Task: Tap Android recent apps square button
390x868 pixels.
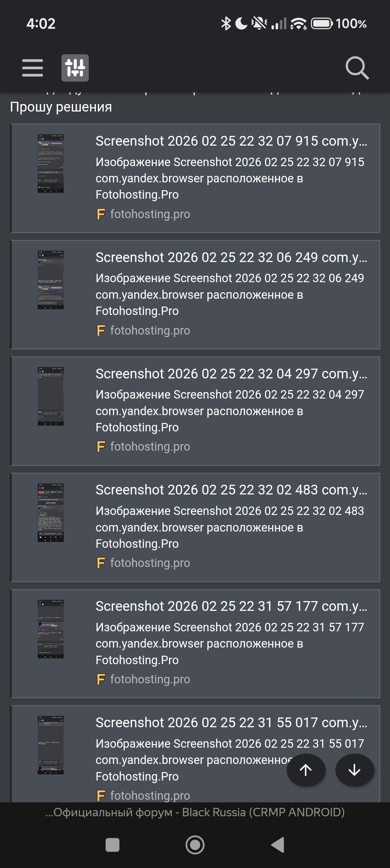Action: [x=112, y=845]
